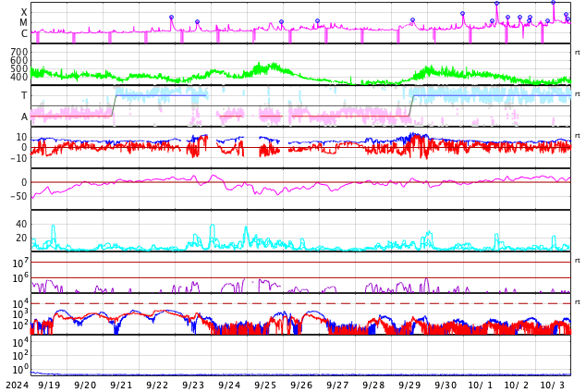This screenshot has height=392, width=586.
Task: Select the 9/19 date label
Action: (49, 385)
